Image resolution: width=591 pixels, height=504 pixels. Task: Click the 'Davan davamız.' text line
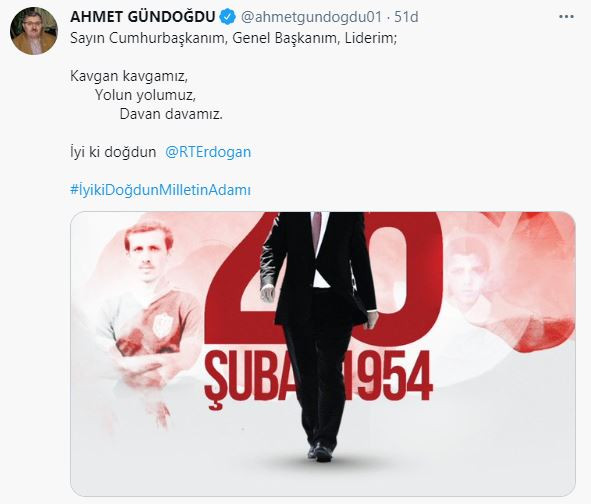(171, 114)
